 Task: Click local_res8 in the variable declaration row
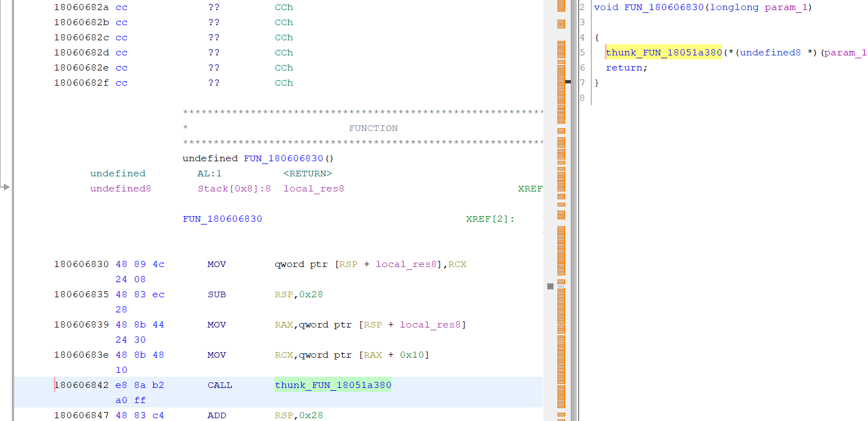(314, 189)
